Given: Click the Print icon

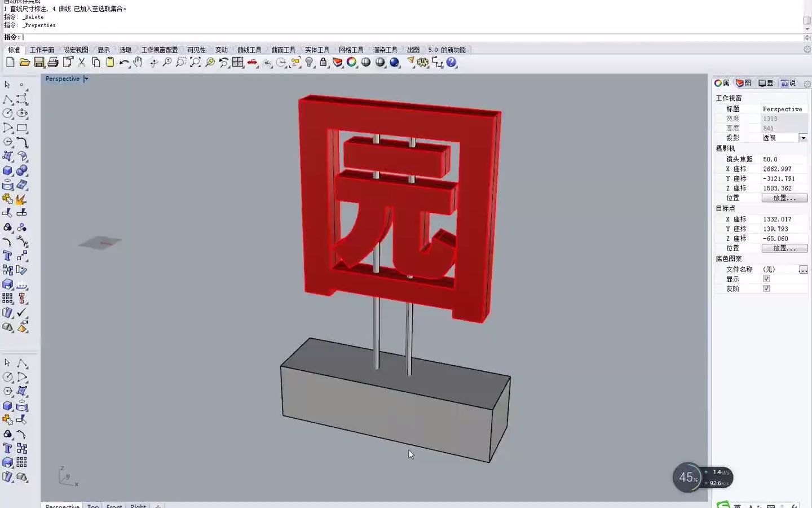Looking at the screenshot, I should [53, 63].
